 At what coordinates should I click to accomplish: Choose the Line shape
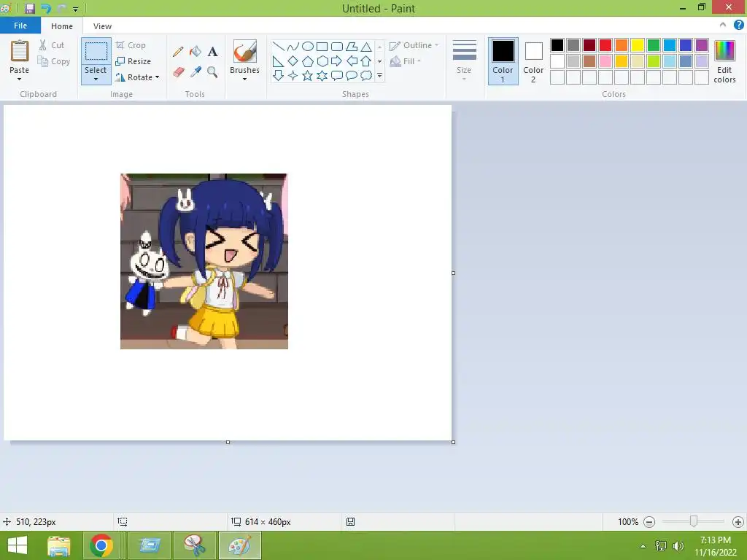(278, 46)
